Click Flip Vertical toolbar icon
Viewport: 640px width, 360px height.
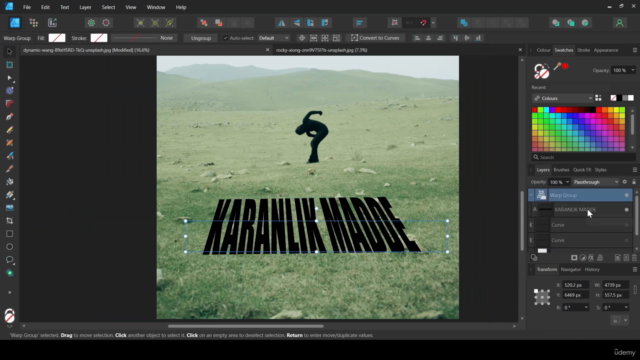pyautogui.click(x=297, y=23)
